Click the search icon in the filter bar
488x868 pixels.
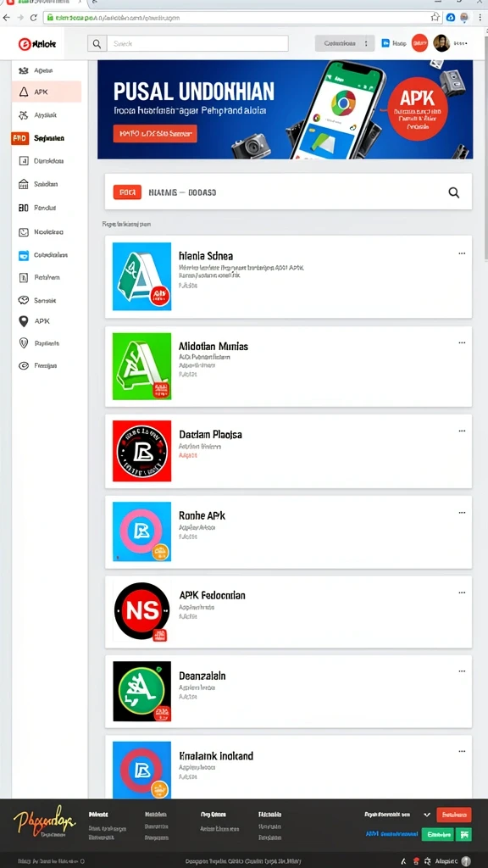point(454,192)
